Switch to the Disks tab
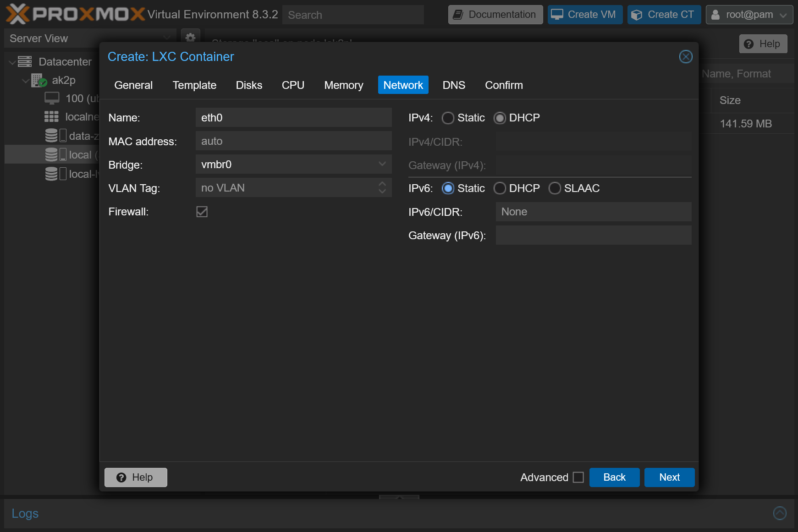 pos(249,85)
